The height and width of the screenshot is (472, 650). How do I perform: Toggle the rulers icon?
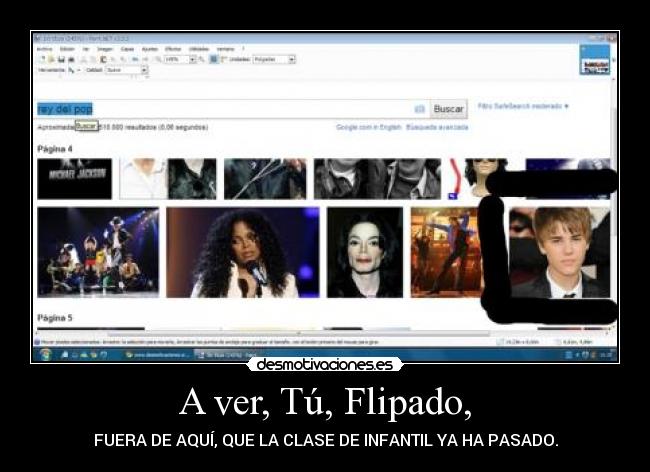coord(224,59)
